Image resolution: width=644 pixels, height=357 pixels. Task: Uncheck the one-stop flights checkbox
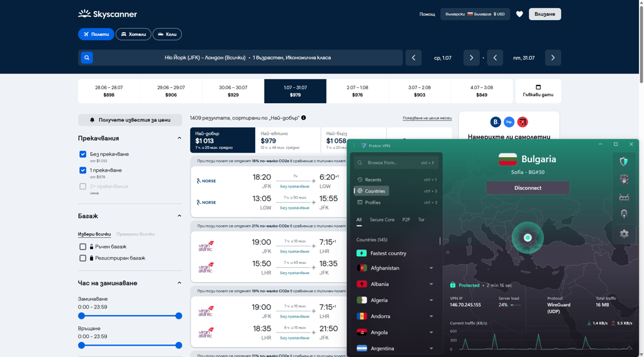pyautogui.click(x=82, y=170)
